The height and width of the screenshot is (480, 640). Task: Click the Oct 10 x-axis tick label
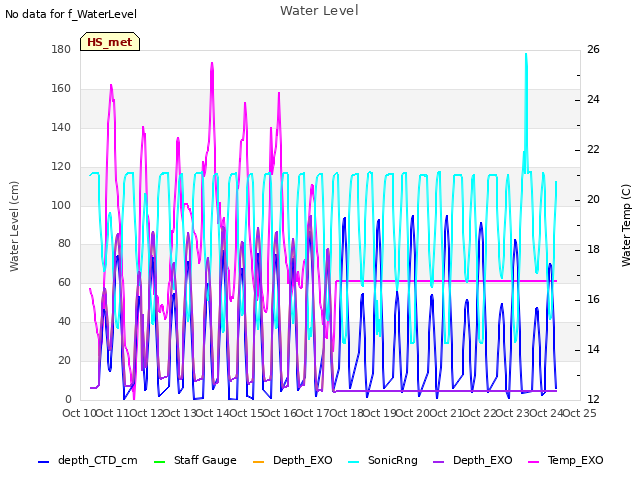[x=78, y=413]
